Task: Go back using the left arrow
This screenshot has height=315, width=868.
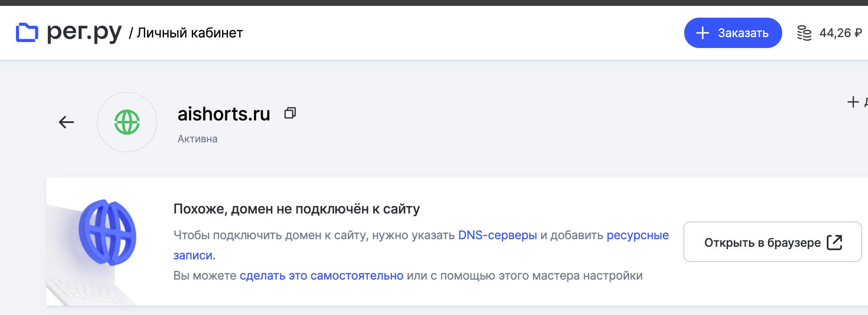Action: (x=66, y=122)
